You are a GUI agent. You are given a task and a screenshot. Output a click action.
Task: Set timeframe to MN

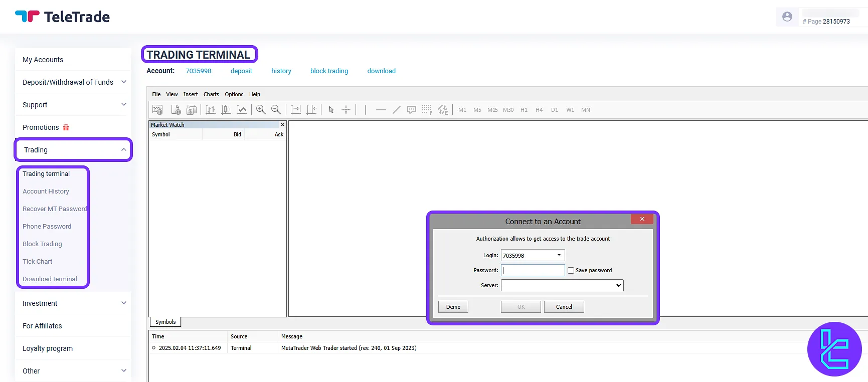[586, 110]
